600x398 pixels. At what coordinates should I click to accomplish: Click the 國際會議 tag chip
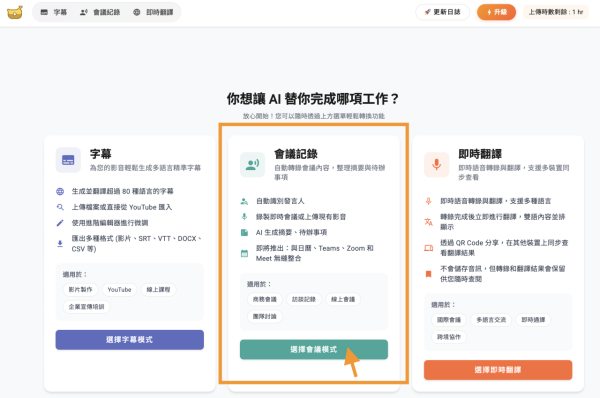449,320
